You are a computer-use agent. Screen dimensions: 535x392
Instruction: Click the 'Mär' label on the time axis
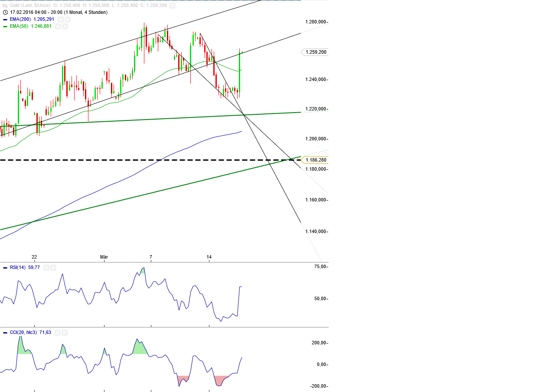click(x=104, y=257)
